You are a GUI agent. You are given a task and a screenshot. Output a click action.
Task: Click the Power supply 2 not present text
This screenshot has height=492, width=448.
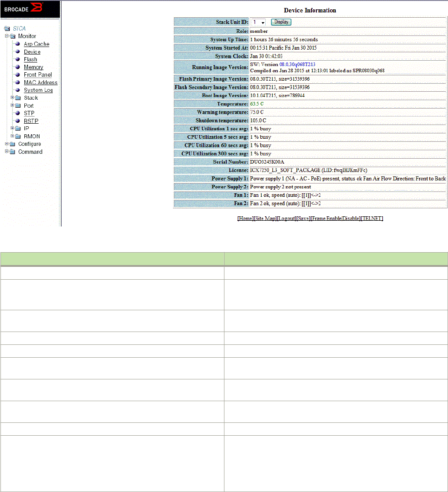280,187
